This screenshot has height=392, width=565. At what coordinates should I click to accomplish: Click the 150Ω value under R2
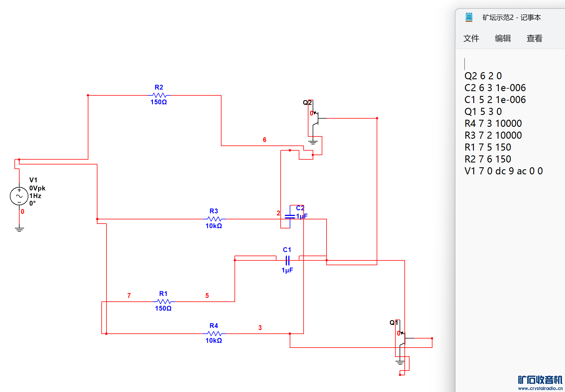click(x=159, y=102)
